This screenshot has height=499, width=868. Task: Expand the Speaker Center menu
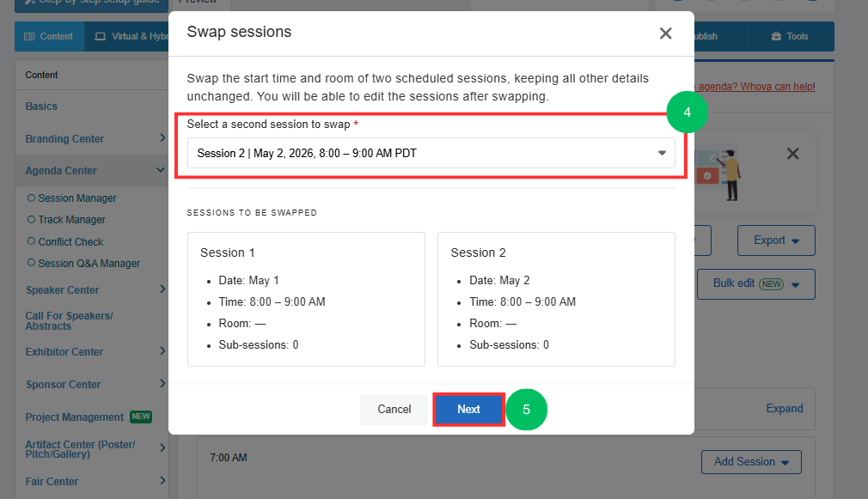click(162, 289)
